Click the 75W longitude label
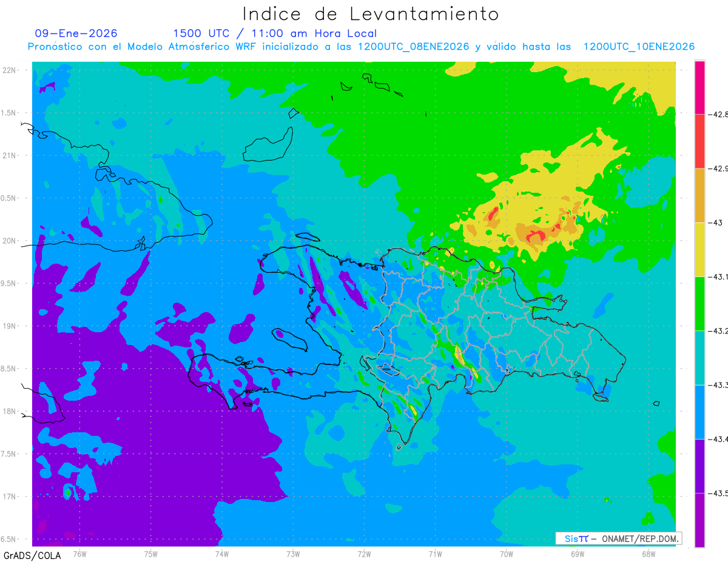Viewport: 728px width, 562px height. coord(151,554)
